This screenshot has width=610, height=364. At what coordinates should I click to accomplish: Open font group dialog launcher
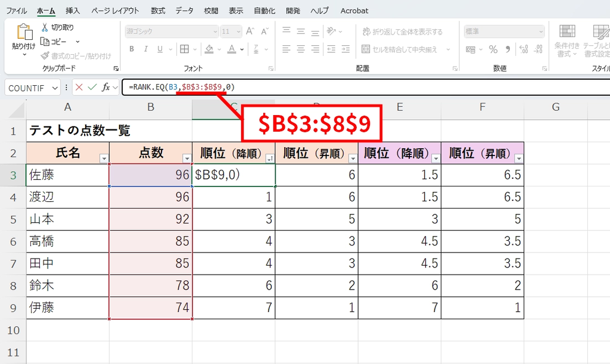pos(271,69)
